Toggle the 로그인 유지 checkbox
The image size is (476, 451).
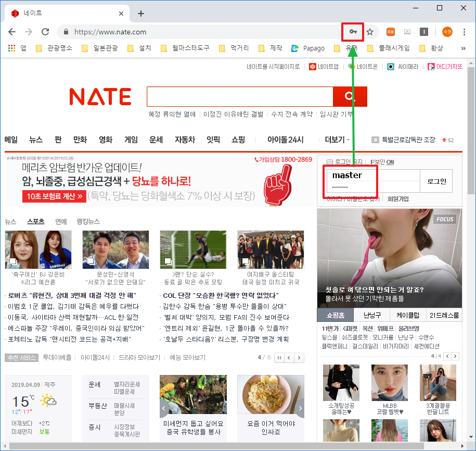click(x=330, y=162)
